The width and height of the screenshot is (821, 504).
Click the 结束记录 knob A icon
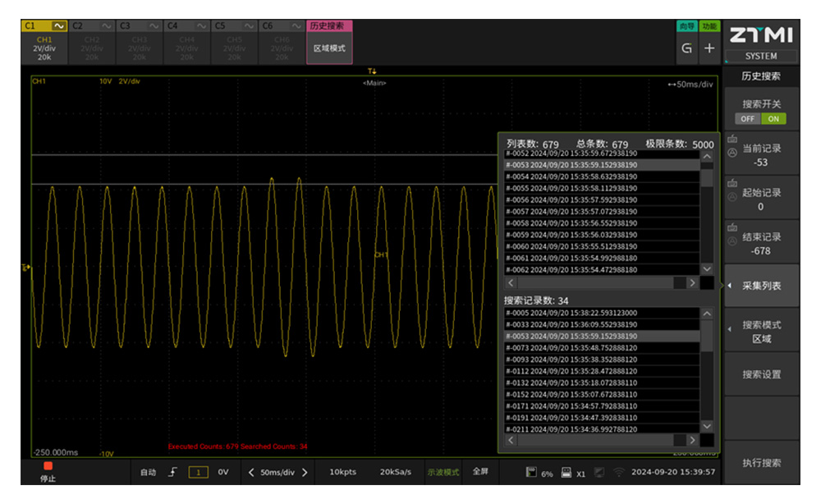point(732,241)
